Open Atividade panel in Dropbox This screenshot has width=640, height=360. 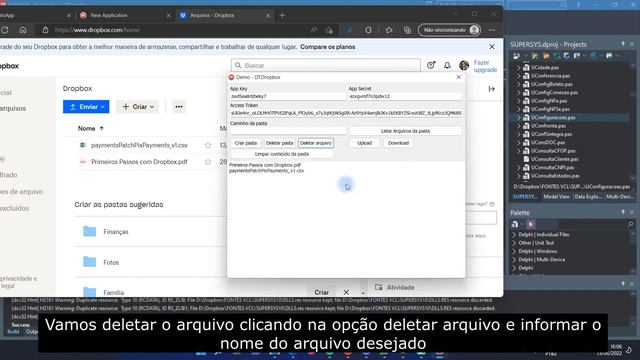coord(394,287)
